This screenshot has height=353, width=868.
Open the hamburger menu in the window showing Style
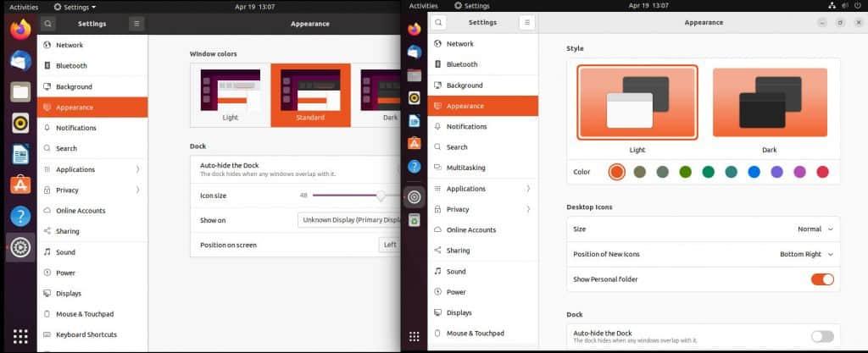(526, 22)
